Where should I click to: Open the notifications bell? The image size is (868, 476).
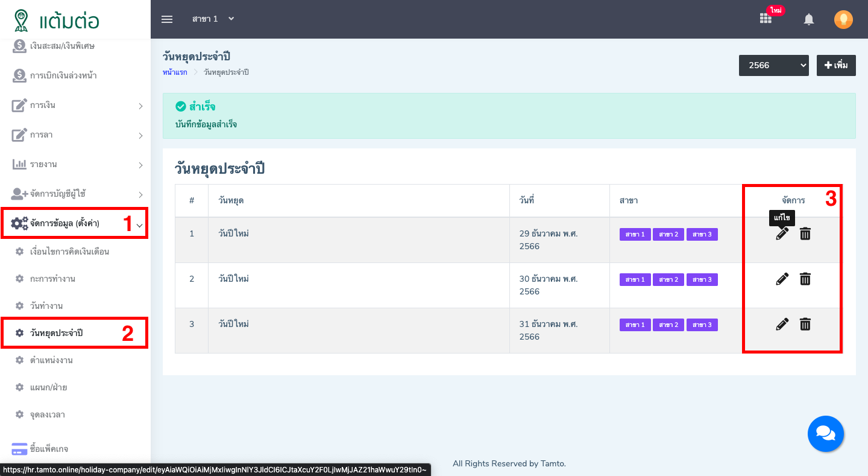click(x=809, y=19)
